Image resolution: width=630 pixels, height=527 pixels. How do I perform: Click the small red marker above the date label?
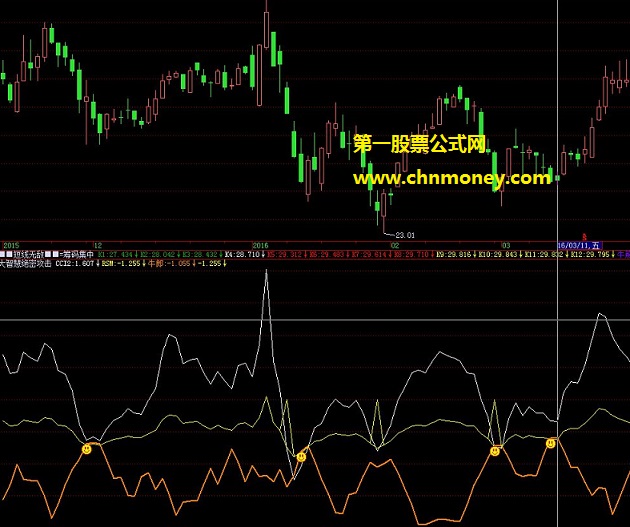click(x=584, y=238)
